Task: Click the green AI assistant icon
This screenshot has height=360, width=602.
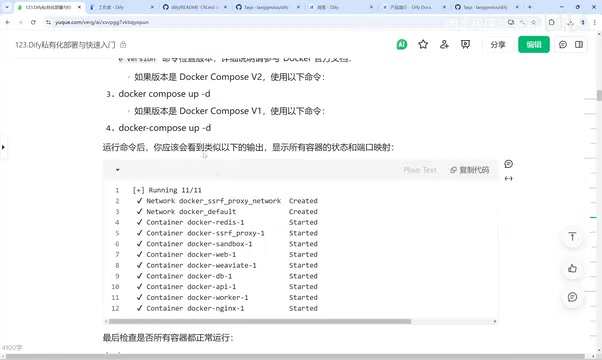Action: click(x=402, y=45)
